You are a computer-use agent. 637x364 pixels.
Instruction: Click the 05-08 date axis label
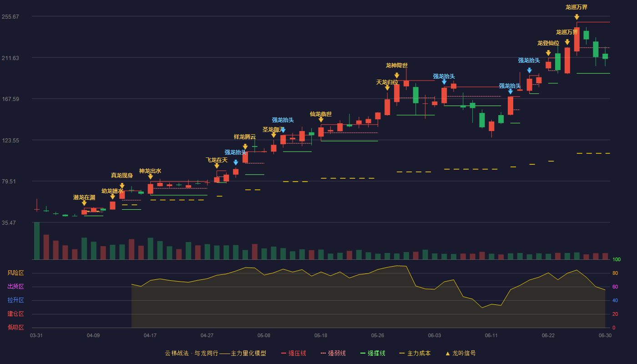pos(264,335)
